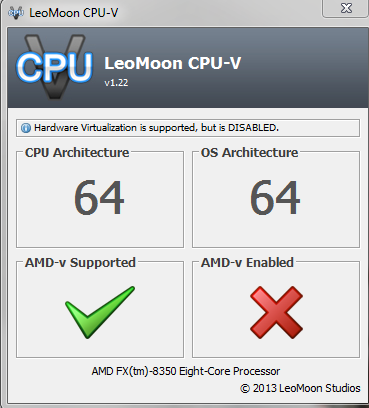Click the CPU-V logo in header

[54, 67]
